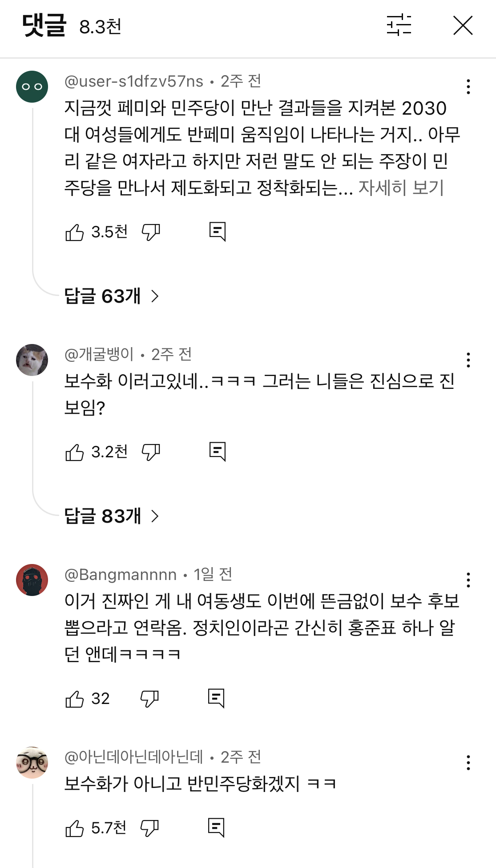The image size is (496, 868).
Task: Expand the 답글 83개 replies
Action: 111,516
